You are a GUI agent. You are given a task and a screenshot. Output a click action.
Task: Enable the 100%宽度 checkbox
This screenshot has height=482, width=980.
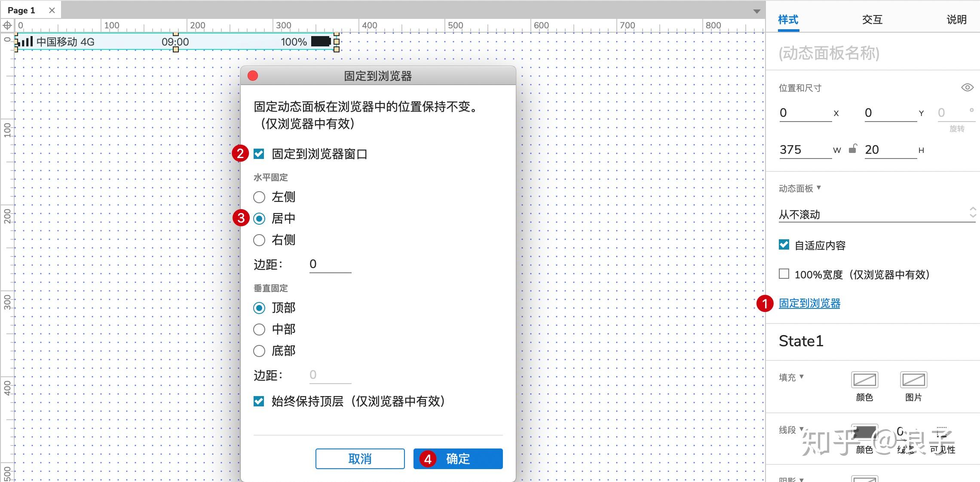[x=784, y=274]
